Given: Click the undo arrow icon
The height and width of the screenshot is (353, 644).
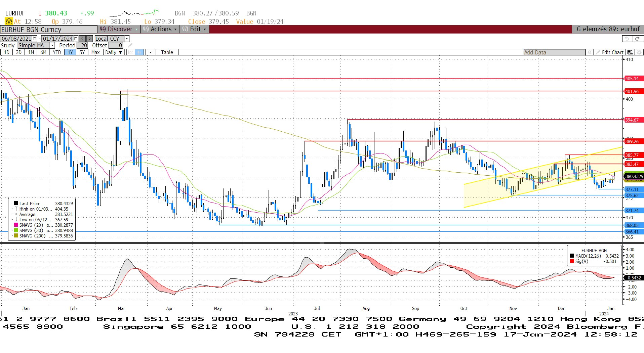Looking at the screenshot, I should 628,39.
